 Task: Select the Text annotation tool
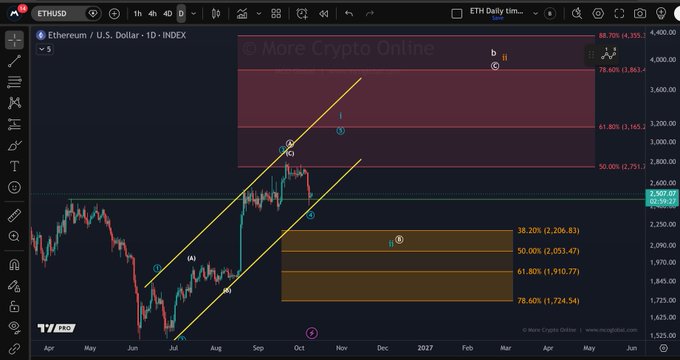[x=14, y=166]
